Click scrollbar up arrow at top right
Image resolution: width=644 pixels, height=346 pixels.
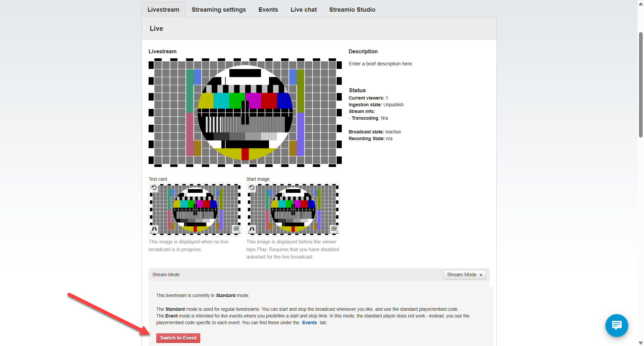pyautogui.click(x=641, y=4)
